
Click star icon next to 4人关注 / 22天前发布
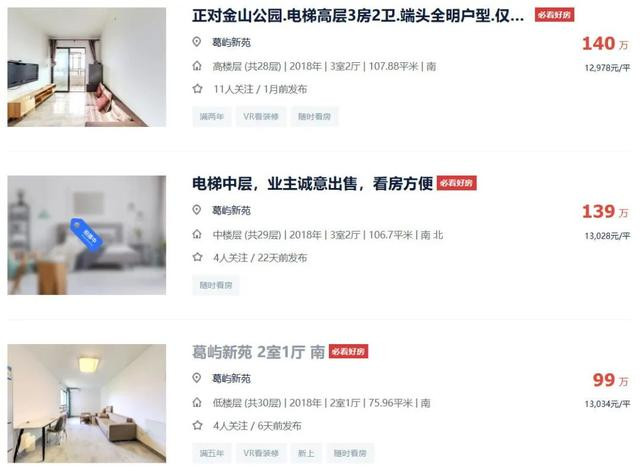198,257
